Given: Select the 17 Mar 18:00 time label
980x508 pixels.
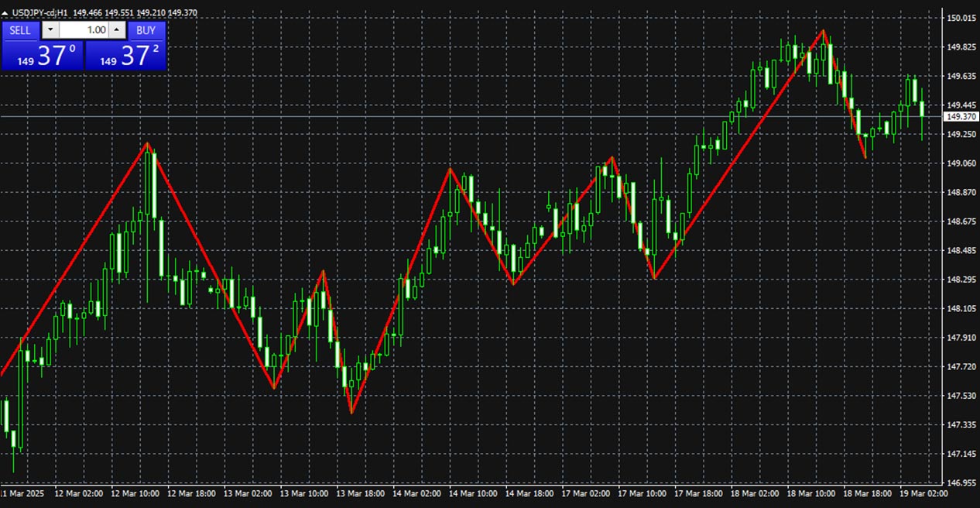Looking at the screenshot, I should pos(698,493).
